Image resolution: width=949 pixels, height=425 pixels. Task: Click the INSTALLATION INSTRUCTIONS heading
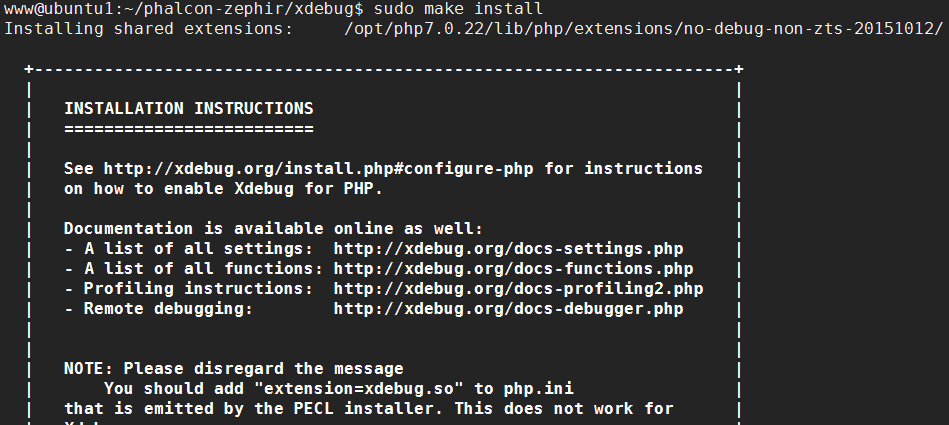(x=189, y=108)
